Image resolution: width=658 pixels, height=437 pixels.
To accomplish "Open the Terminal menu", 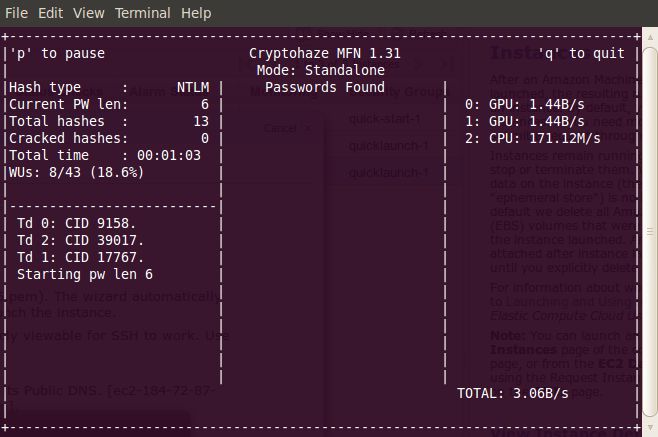I will (142, 13).
